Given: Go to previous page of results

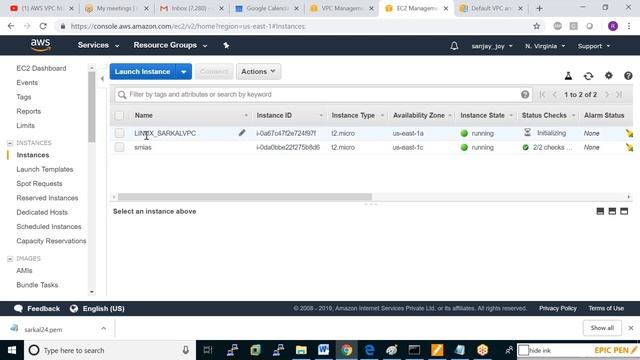Looking at the screenshot, I should pos(555,95).
